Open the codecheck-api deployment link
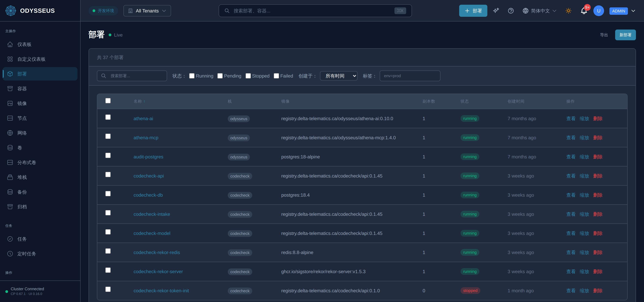This screenshot has width=644, height=302. click(148, 176)
